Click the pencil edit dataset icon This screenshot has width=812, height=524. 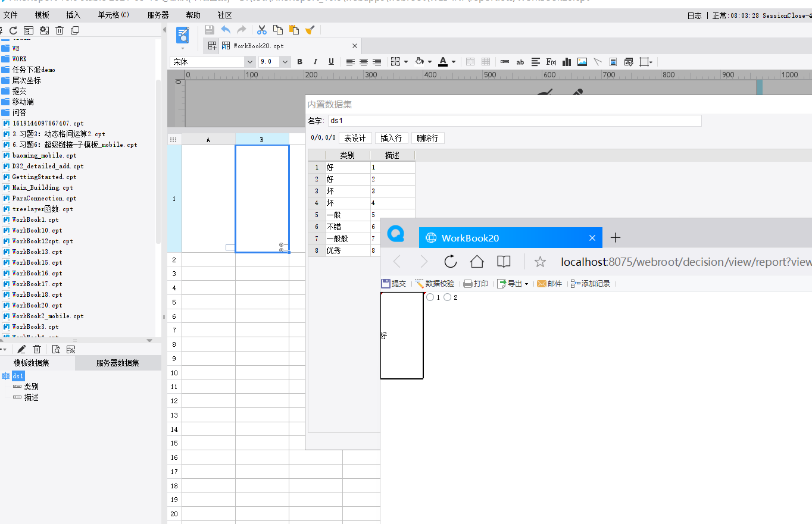21,350
